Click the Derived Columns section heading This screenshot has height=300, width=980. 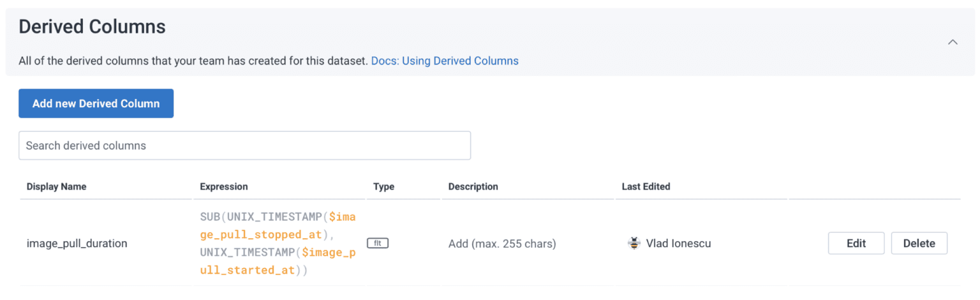[92, 27]
